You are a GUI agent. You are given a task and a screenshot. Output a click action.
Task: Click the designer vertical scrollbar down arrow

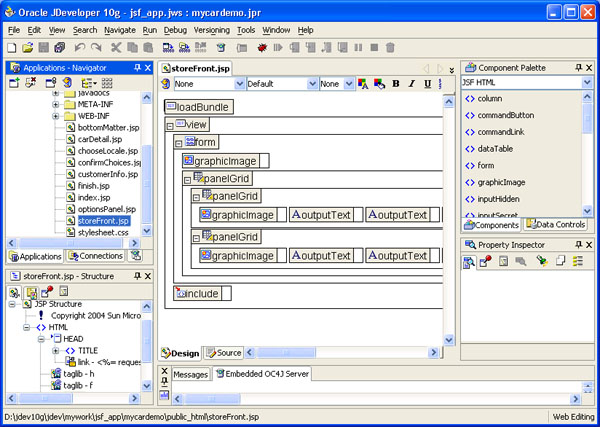(449, 340)
